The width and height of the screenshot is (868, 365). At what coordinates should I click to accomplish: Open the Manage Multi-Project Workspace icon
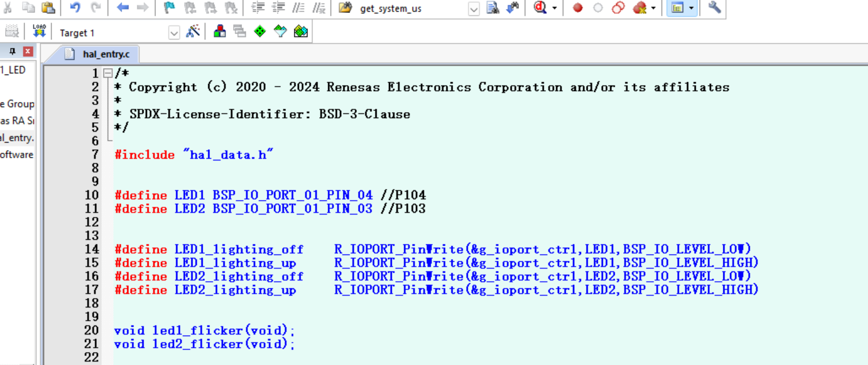click(240, 32)
